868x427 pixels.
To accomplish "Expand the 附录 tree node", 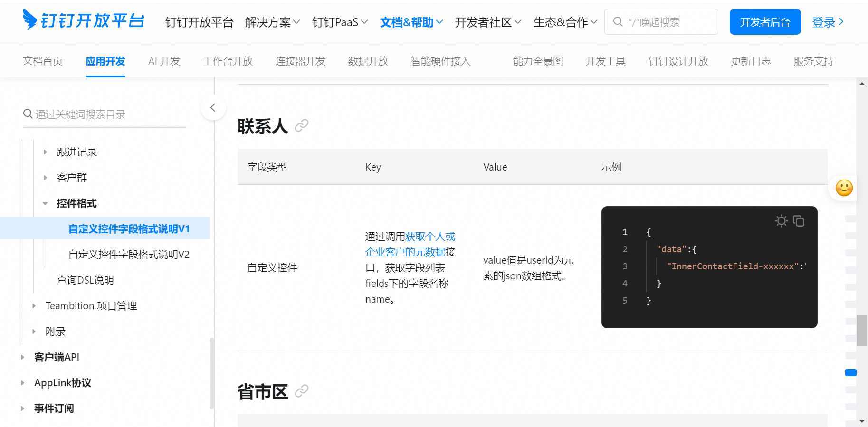I will (x=34, y=332).
